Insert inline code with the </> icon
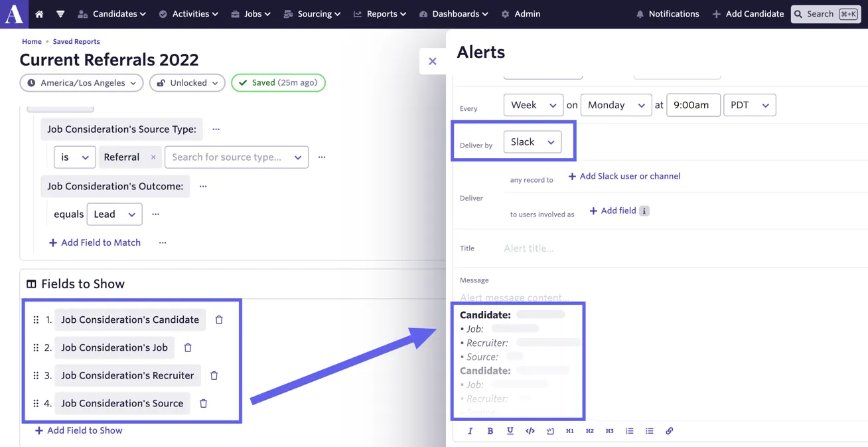This screenshot has width=868, height=447. [530, 431]
